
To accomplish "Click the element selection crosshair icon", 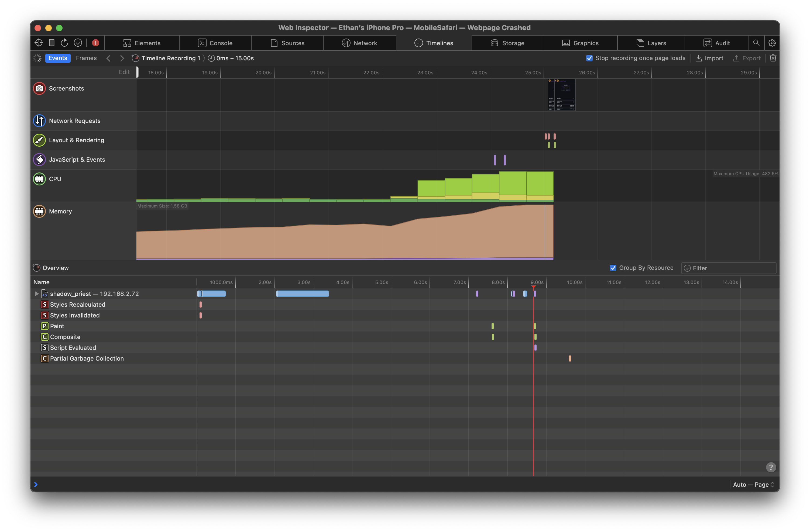I will coord(39,43).
